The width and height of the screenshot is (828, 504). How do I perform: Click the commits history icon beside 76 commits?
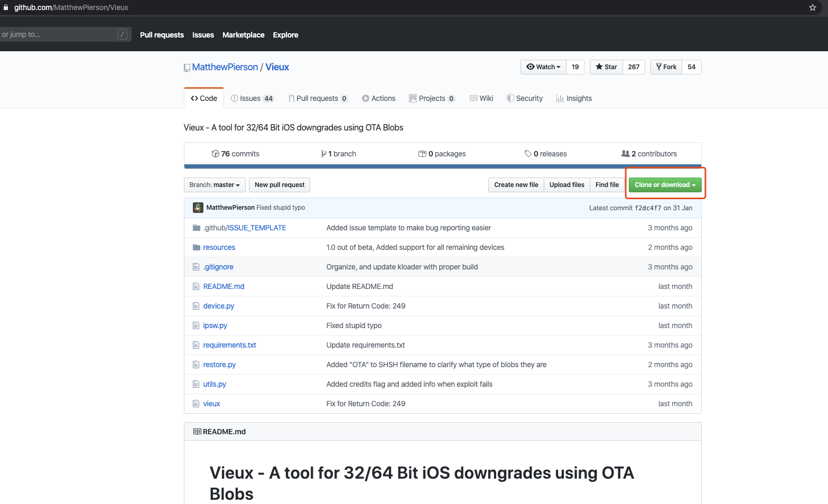click(x=215, y=154)
